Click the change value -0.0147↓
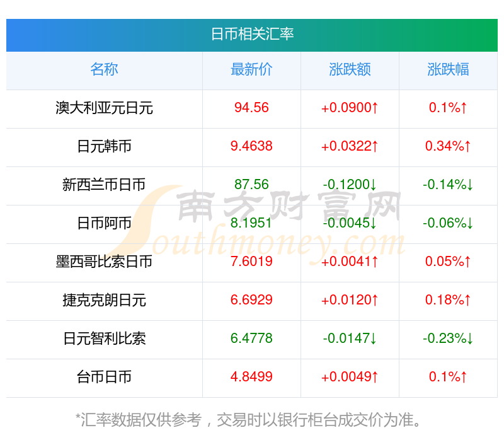 350,339
